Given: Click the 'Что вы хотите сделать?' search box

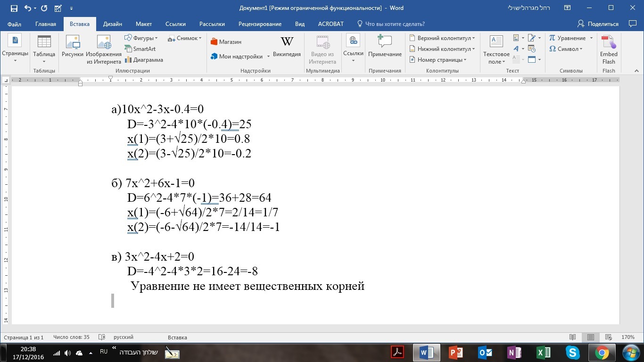Looking at the screenshot, I should 391,24.
